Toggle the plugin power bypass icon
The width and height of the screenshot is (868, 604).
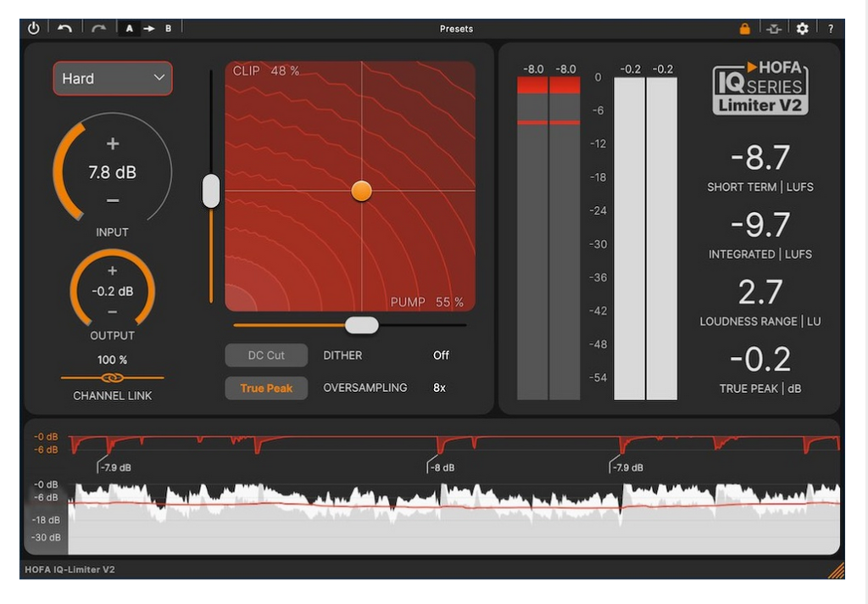pyautogui.click(x=34, y=28)
